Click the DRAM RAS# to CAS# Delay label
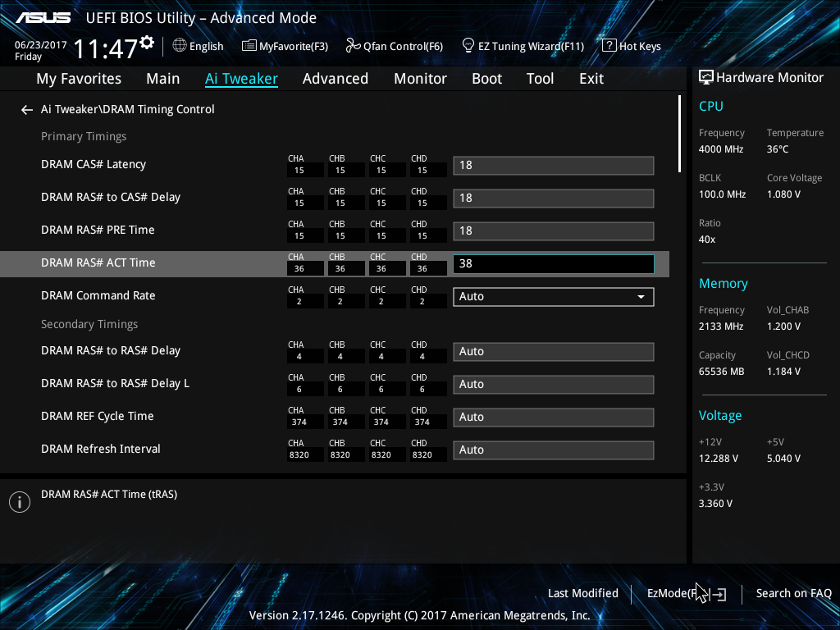The width and height of the screenshot is (840, 630). pyautogui.click(x=111, y=197)
